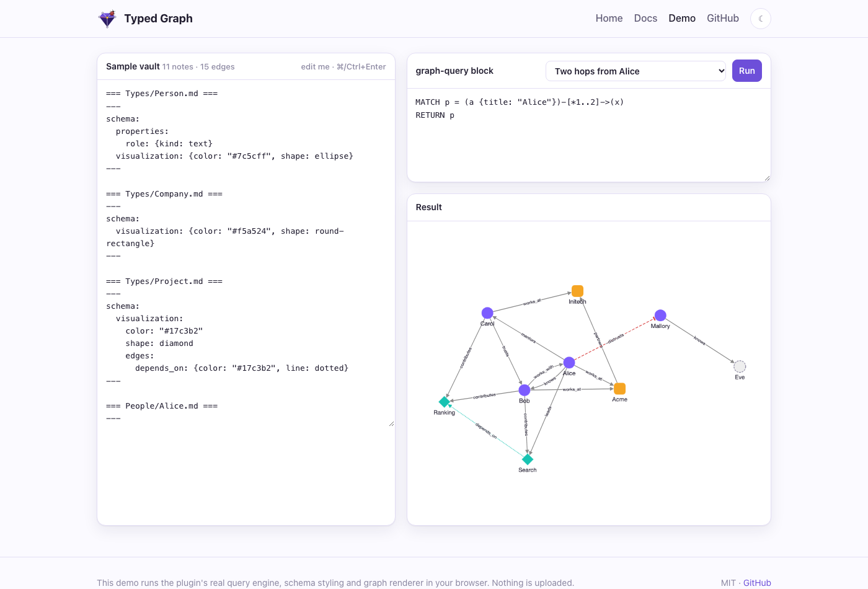Click the graph-query block heading
This screenshot has width=868, height=589.
[x=454, y=71]
